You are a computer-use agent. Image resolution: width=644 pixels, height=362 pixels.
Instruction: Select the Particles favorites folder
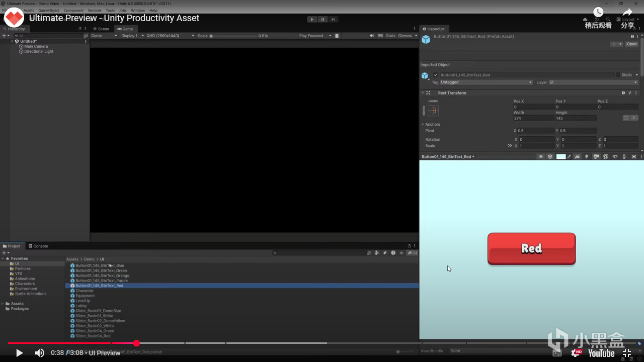click(23, 268)
